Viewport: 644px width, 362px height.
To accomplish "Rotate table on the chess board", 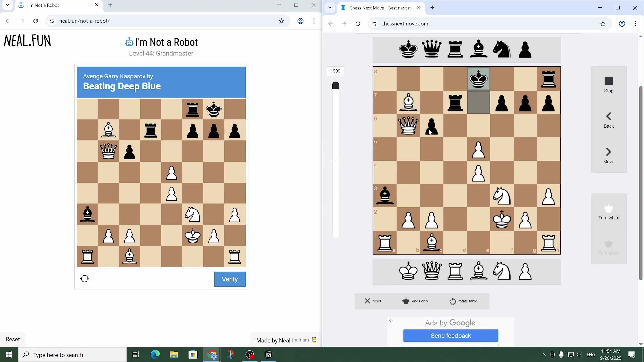I will pos(463,301).
